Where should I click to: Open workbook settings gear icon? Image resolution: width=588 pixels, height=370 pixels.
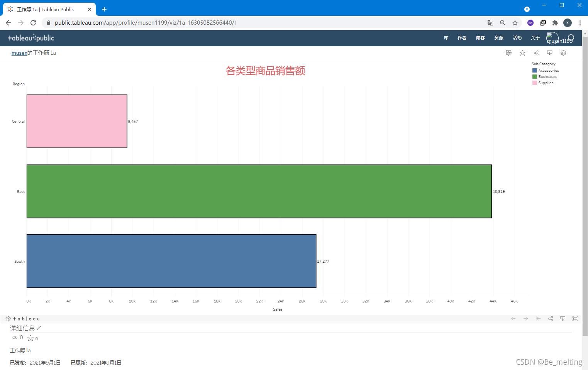point(563,53)
